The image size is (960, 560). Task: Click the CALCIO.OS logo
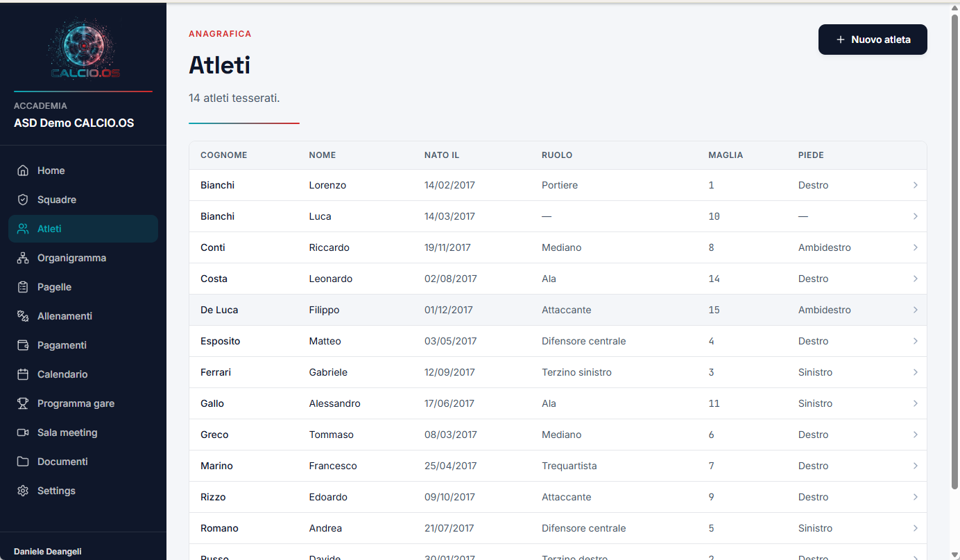[83, 49]
